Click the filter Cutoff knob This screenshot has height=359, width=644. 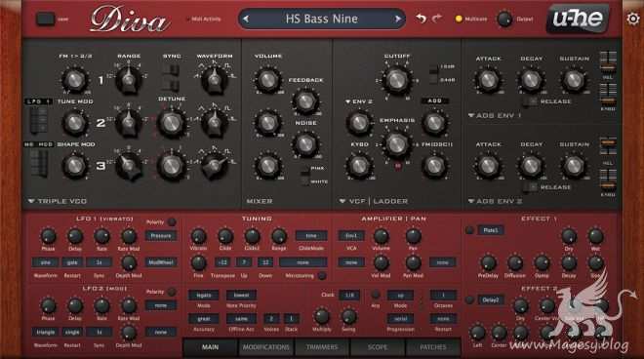396,80
